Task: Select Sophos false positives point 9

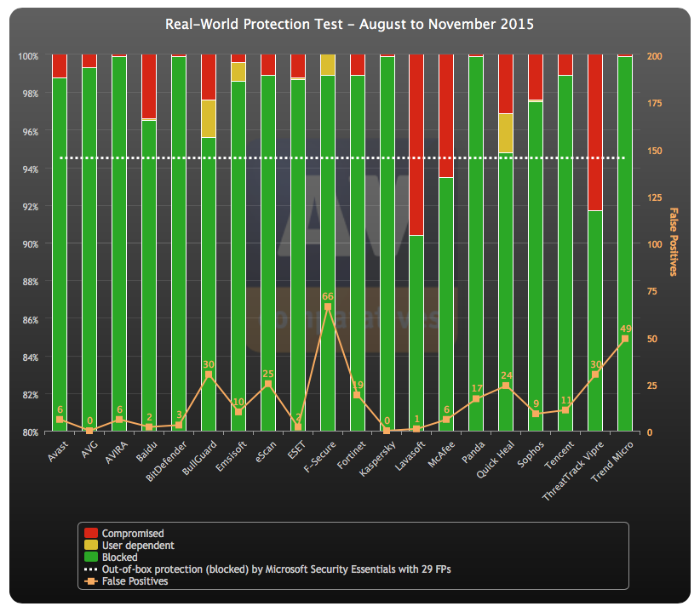Action: [536, 414]
